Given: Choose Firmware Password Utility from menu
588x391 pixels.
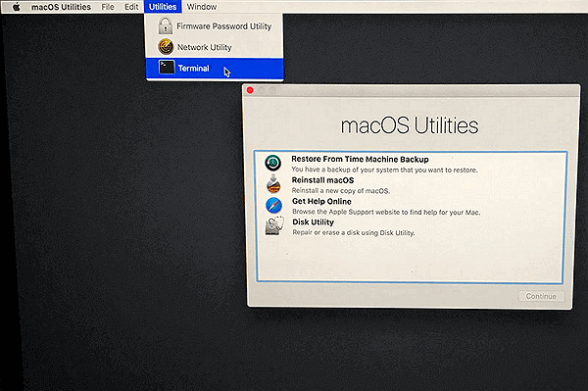Looking at the screenshot, I should tap(214, 26).
